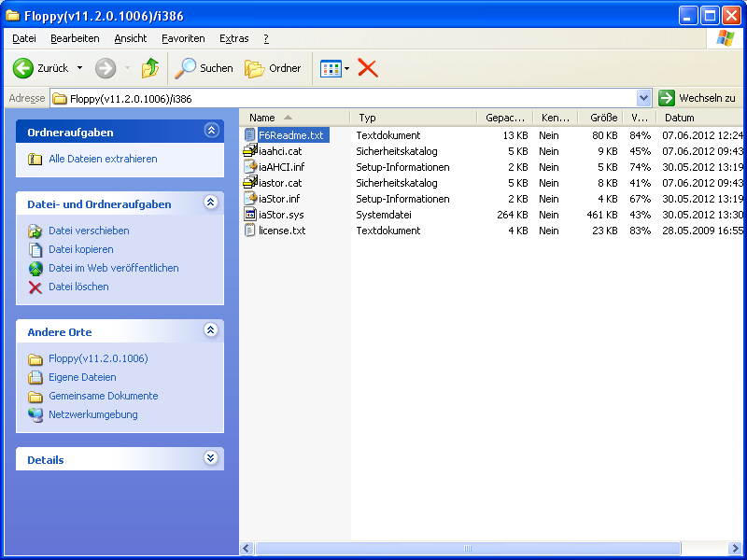Open Floppy(v11.2.0.1006) under Andere Orte

(99, 358)
